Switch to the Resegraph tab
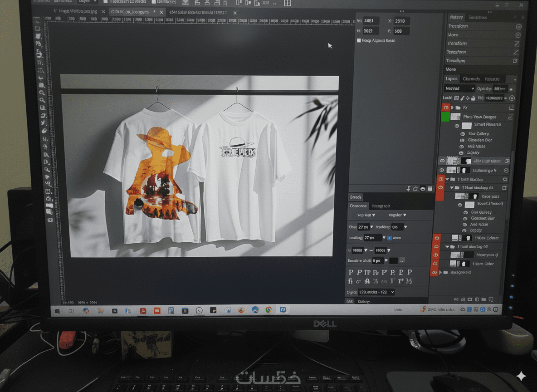 [381, 206]
